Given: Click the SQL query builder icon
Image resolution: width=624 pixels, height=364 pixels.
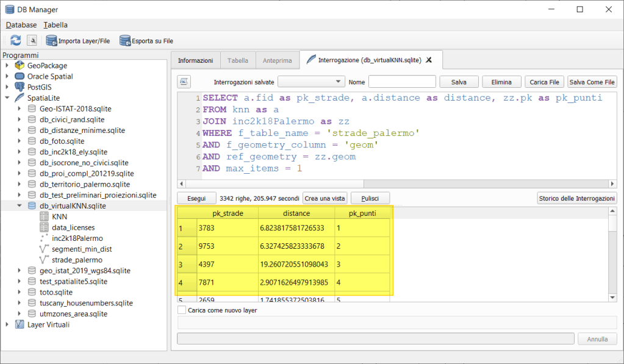Looking at the screenshot, I should pos(184,82).
